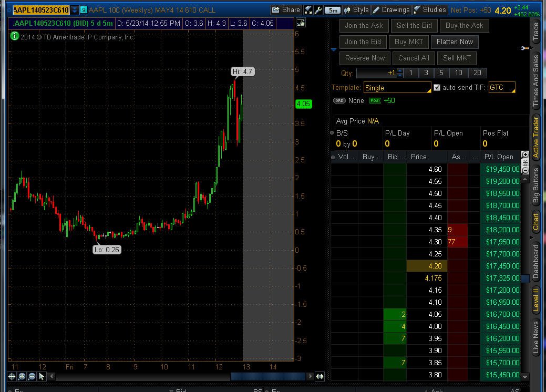Image resolution: width=546 pixels, height=392 pixels.
Task: Click the symbol entry field AAPL140523C610
Action: click(x=41, y=10)
